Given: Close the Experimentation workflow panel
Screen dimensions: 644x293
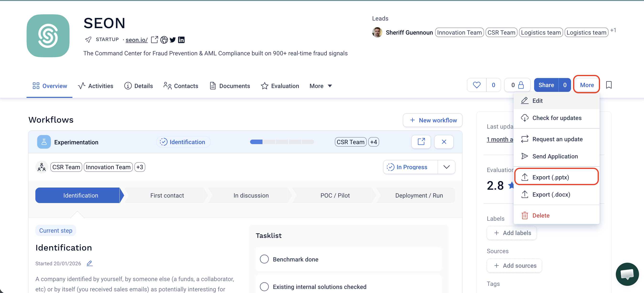Looking at the screenshot, I should (x=444, y=142).
